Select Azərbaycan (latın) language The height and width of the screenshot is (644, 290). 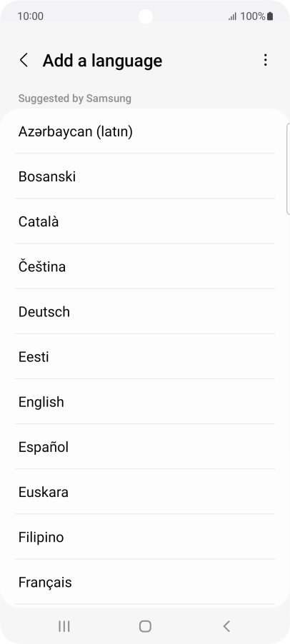coord(145,131)
